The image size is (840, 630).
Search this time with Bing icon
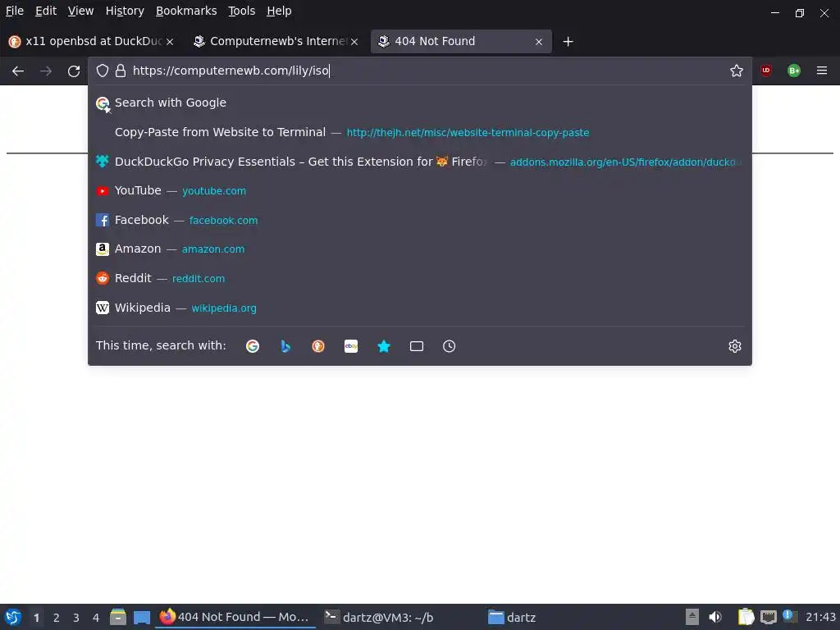click(285, 346)
